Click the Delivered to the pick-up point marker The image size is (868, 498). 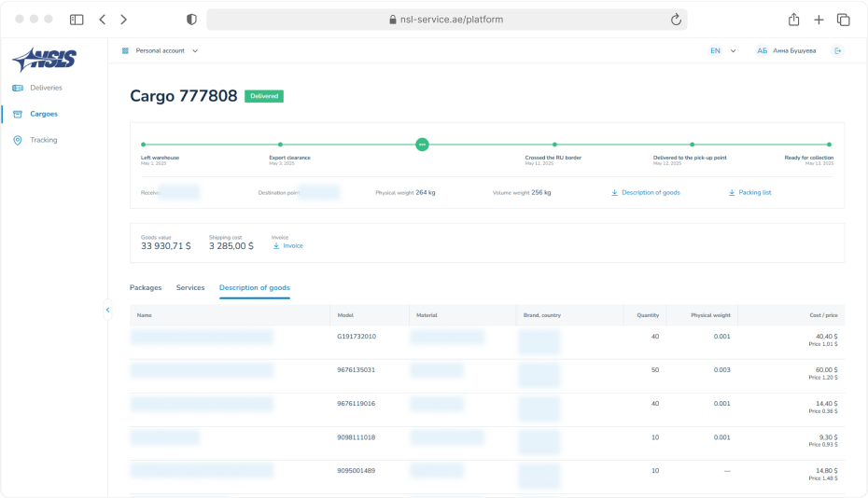692,145
